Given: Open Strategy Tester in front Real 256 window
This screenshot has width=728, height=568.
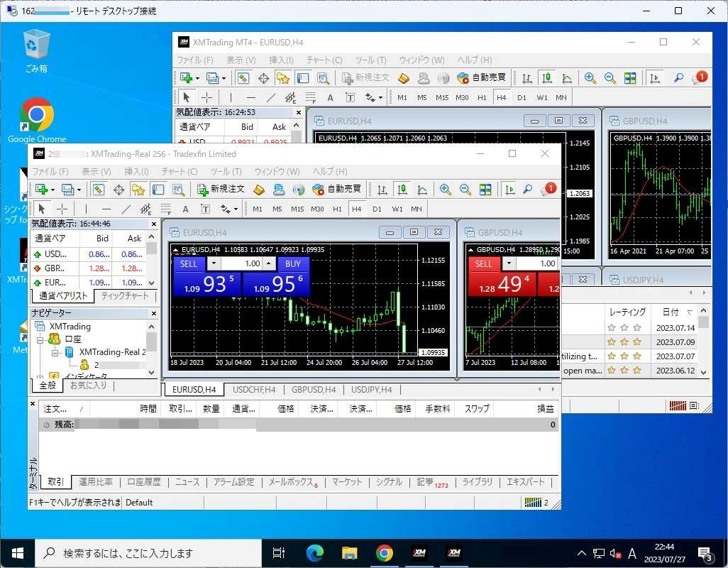Looking at the screenshot, I should tap(178, 189).
